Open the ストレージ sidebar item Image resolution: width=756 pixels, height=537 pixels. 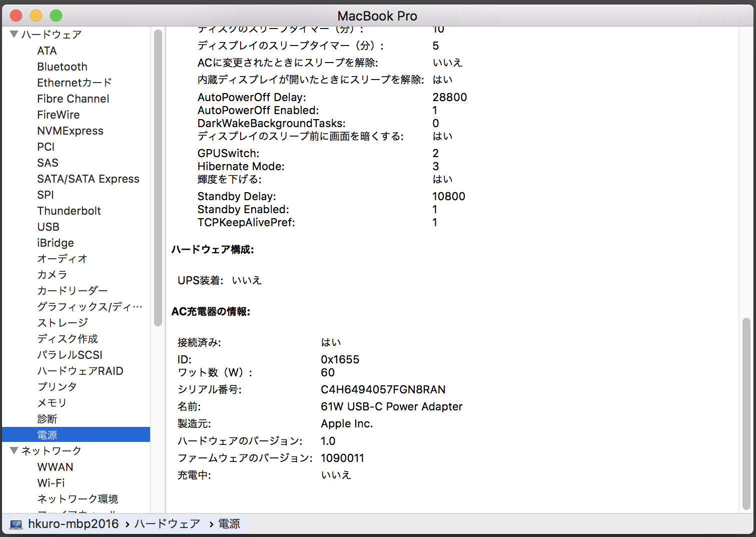pyautogui.click(x=63, y=323)
